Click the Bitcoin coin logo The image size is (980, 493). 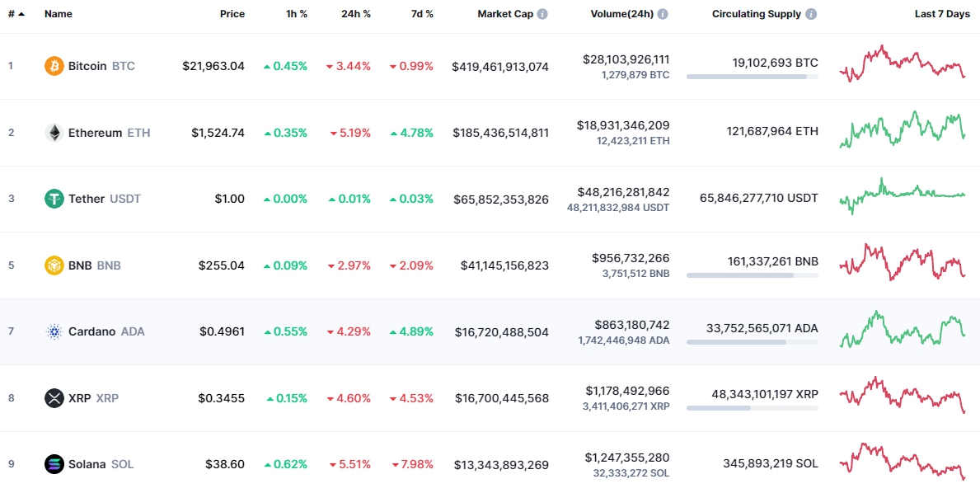point(54,66)
